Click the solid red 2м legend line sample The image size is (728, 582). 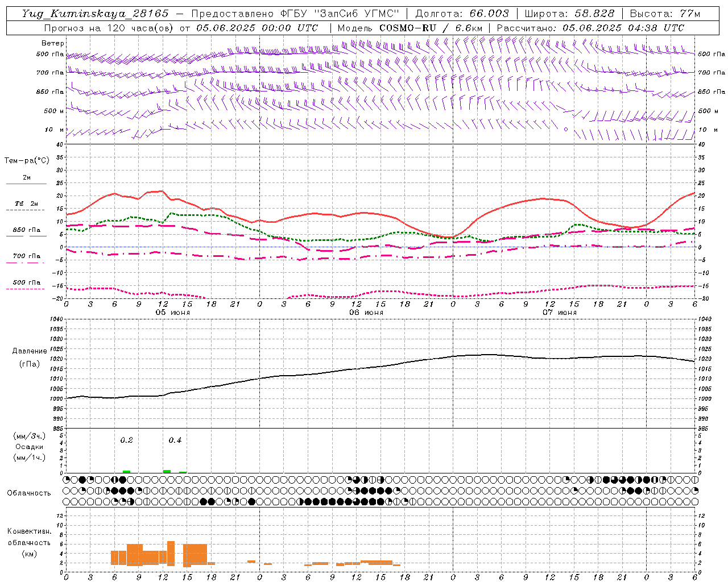pyautogui.click(x=26, y=184)
